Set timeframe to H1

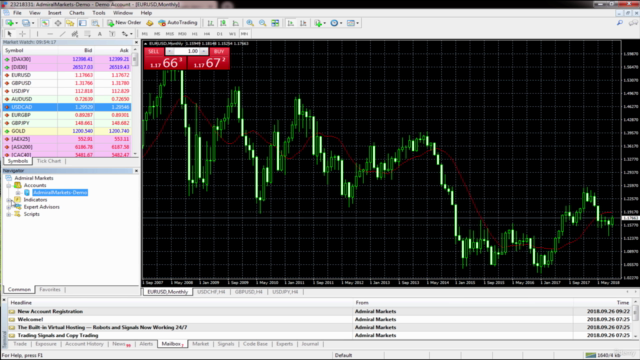click(x=195, y=34)
